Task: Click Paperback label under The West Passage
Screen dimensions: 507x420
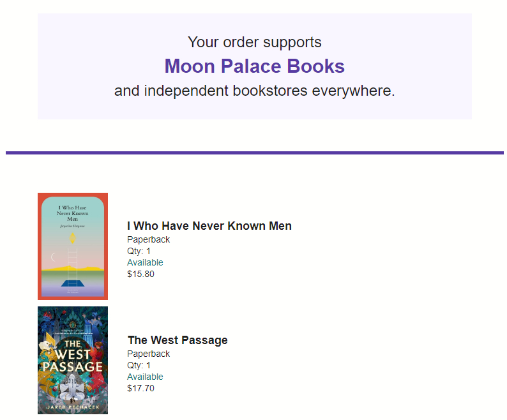Action: coord(148,354)
